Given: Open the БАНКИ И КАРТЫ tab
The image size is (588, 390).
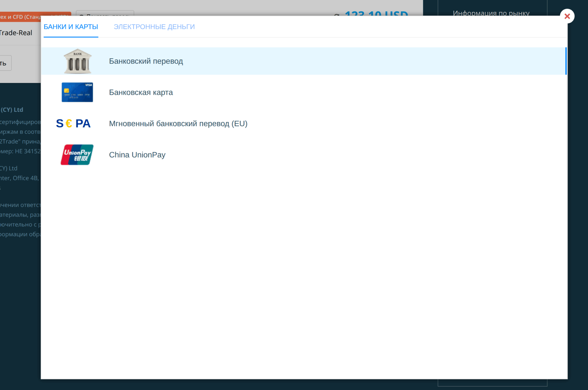Looking at the screenshot, I should (x=71, y=27).
